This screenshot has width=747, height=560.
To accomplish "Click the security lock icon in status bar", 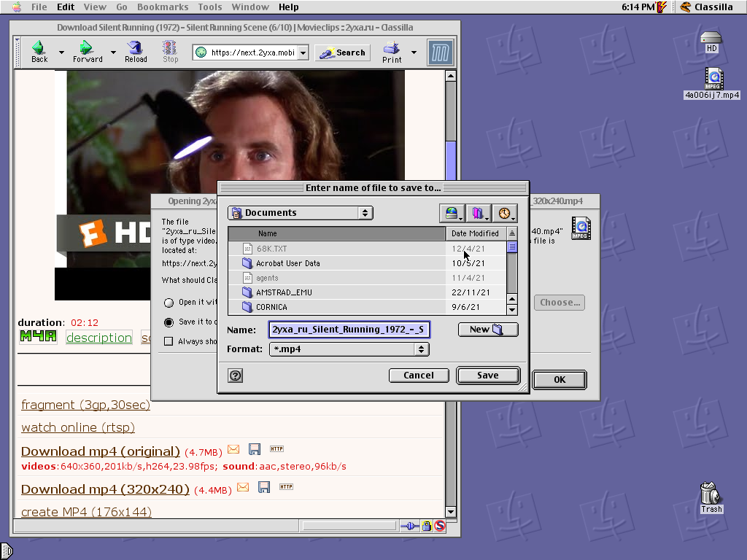I will pyautogui.click(x=427, y=526).
